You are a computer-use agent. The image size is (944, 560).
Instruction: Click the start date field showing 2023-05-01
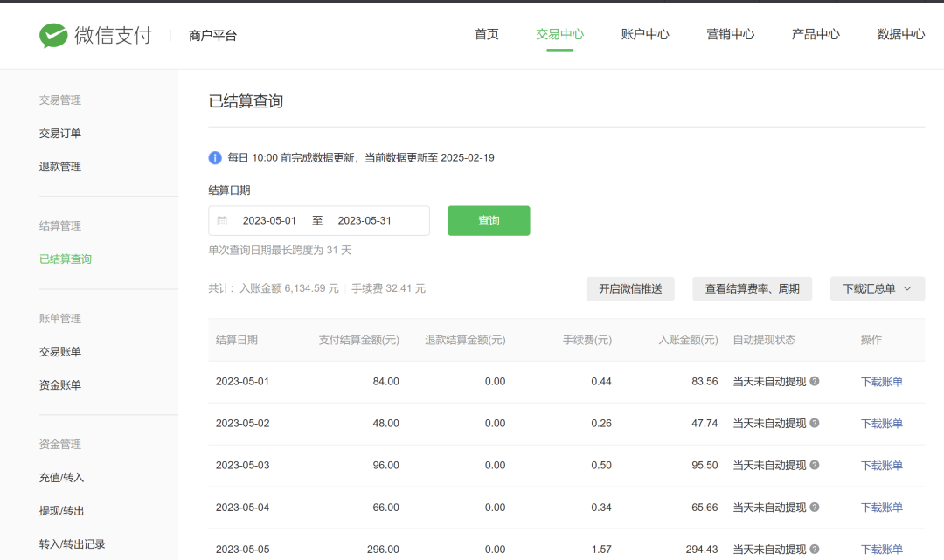point(269,220)
